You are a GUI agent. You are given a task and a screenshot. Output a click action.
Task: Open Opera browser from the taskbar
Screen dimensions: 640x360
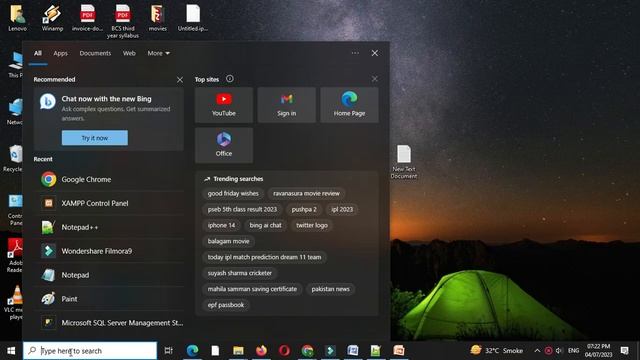tap(284, 351)
